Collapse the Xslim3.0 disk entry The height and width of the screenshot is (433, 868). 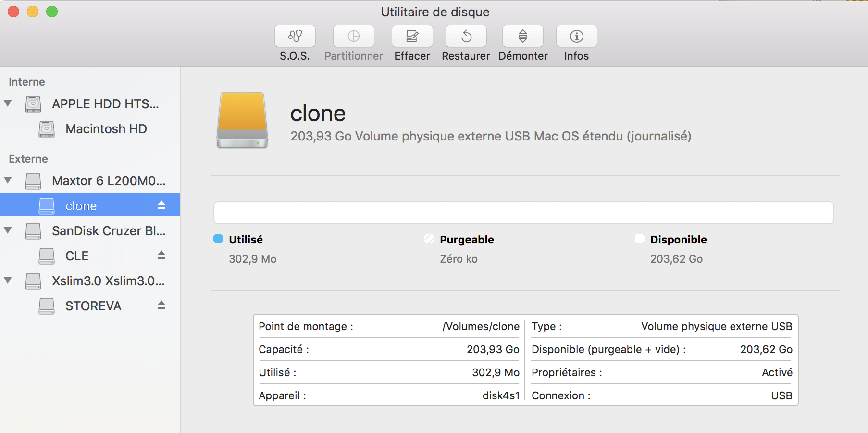point(8,280)
